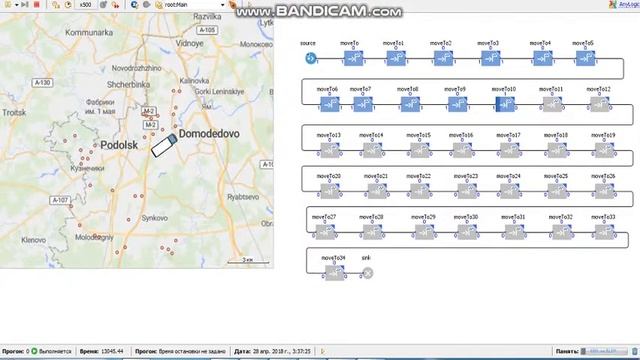
Task: Select the moveTo26 block
Action: (604, 191)
